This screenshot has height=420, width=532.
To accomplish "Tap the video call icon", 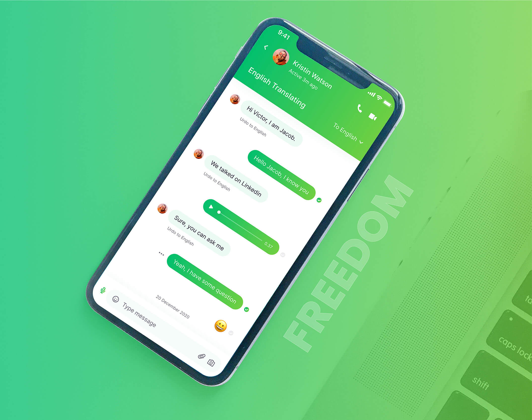I will 373,117.
